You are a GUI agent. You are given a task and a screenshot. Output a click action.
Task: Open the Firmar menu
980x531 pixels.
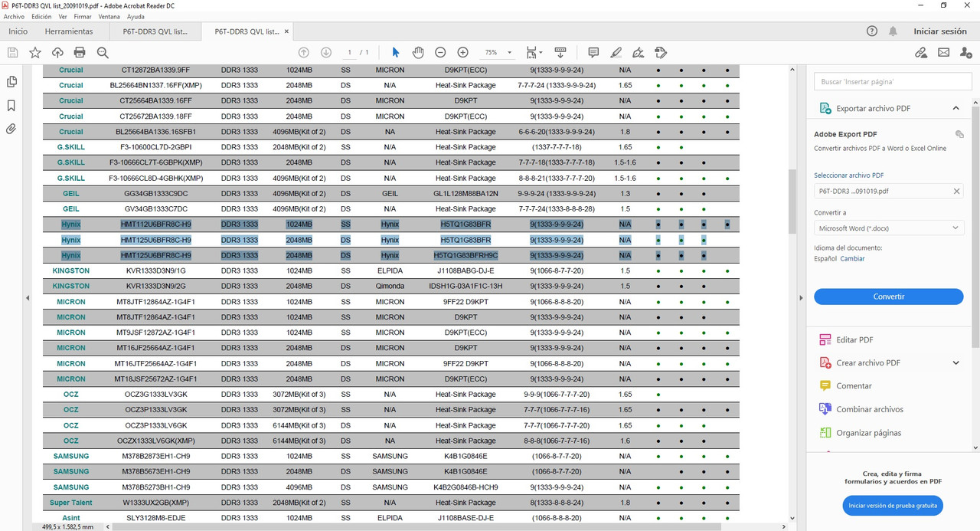(x=83, y=16)
